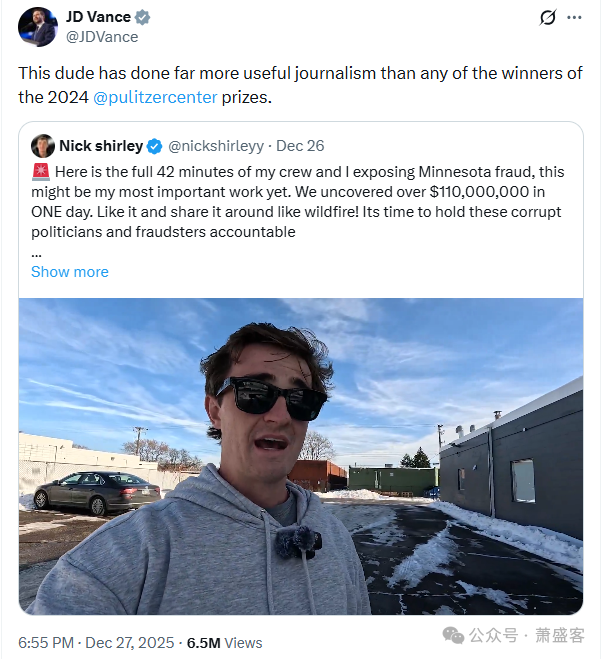Open the quoted video thumbnail
Screen dimensions: 604x659
pyautogui.click(x=301, y=456)
